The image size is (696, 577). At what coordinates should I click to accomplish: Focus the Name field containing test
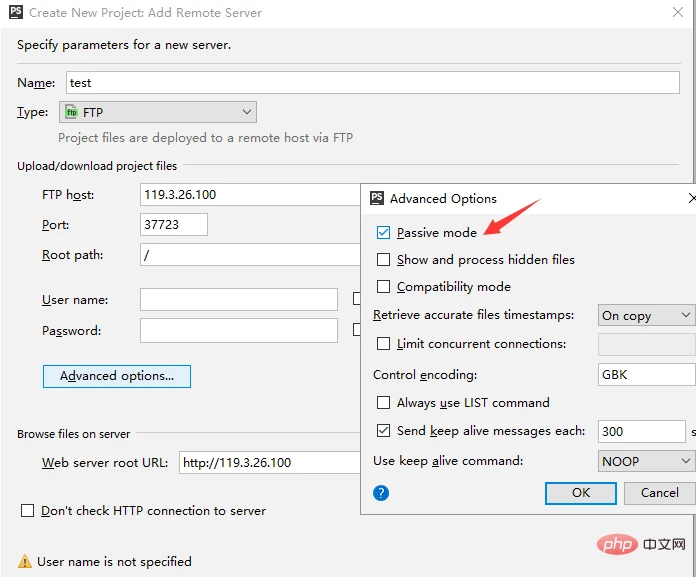373,83
